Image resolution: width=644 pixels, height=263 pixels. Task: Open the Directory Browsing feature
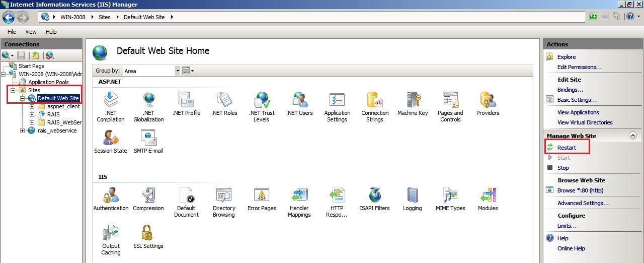pos(224,202)
